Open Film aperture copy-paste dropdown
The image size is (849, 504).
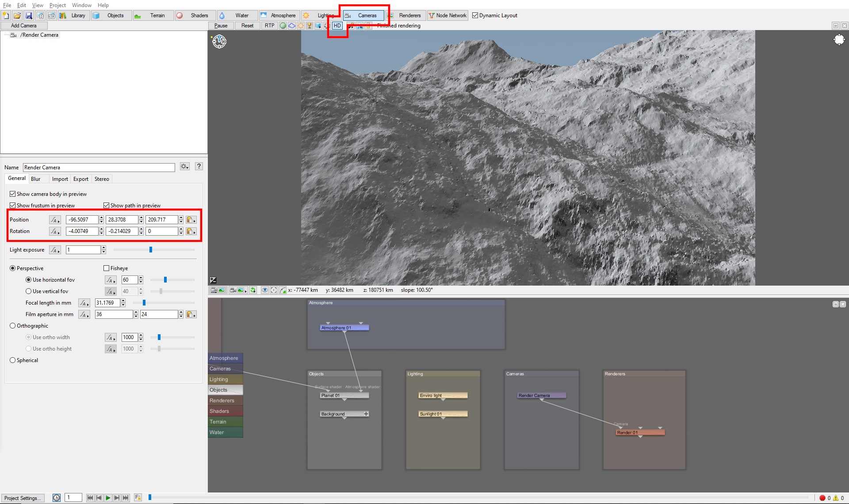pos(191,314)
